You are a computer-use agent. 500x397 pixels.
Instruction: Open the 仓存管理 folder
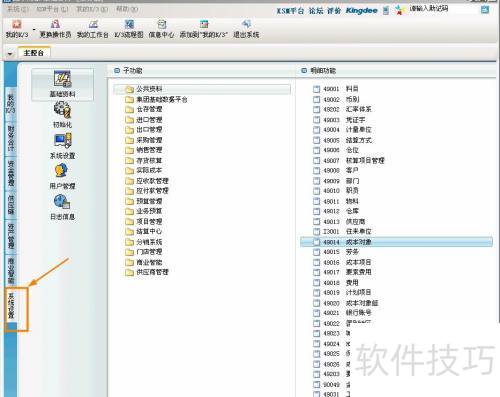click(x=144, y=109)
